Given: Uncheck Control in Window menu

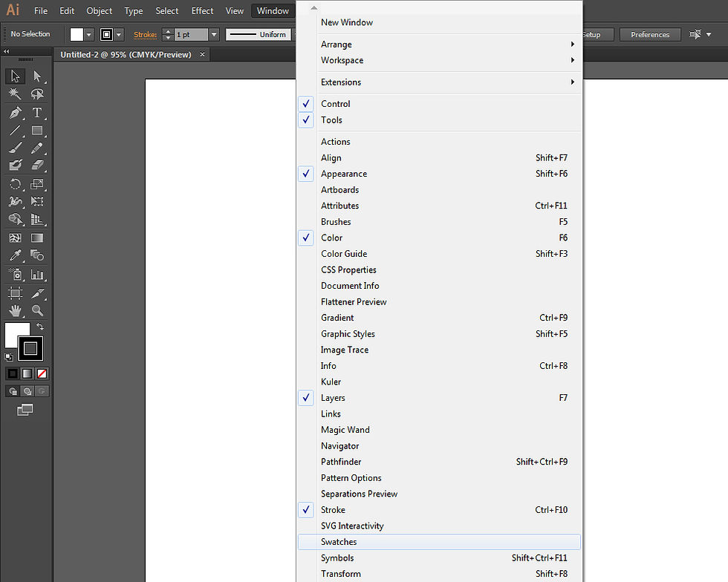Looking at the screenshot, I should coord(439,104).
